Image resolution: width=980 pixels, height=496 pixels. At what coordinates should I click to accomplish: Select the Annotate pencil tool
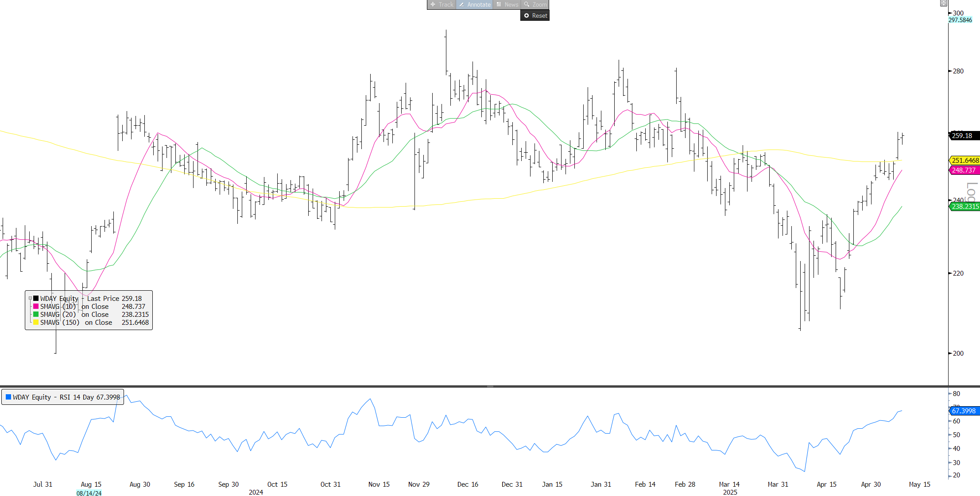(474, 4)
